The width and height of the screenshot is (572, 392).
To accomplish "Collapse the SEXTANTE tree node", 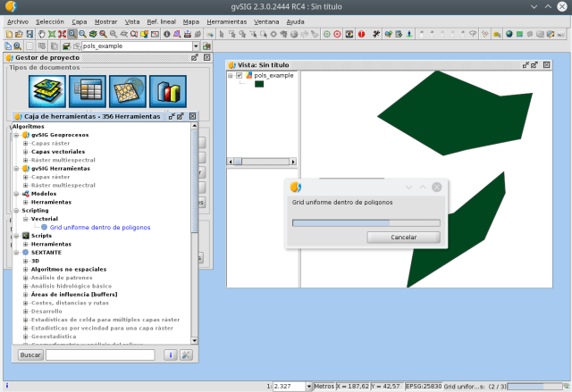I will click(x=17, y=253).
